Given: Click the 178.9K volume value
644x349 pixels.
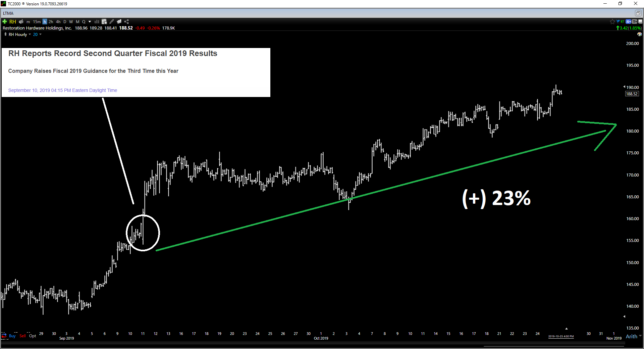Looking at the screenshot, I should pos(168,28).
